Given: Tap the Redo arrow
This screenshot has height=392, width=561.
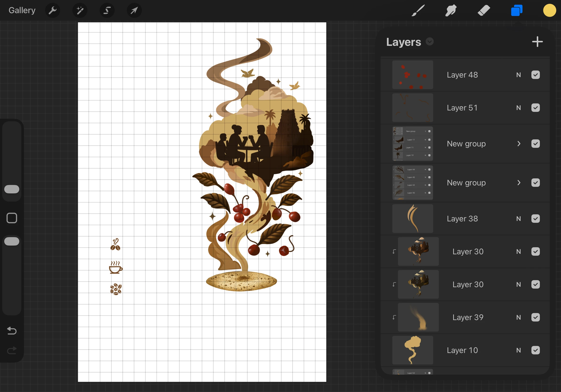Looking at the screenshot, I should (x=12, y=350).
